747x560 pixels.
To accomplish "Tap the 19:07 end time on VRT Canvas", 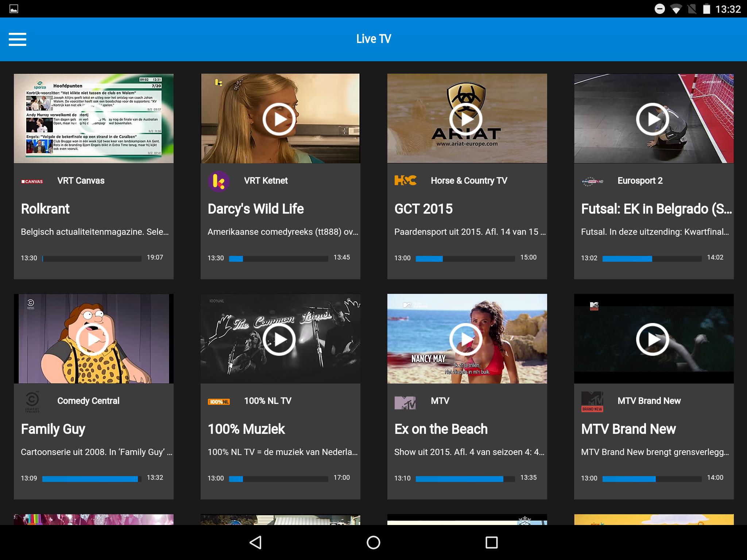I will [x=155, y=257].
